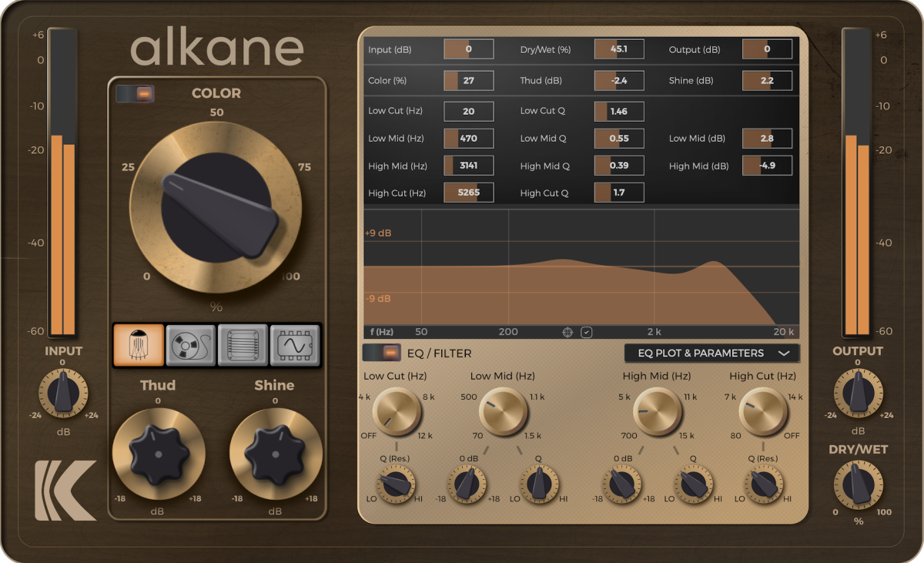
Task: Click the alkane K logo
Action: (65, 491)
